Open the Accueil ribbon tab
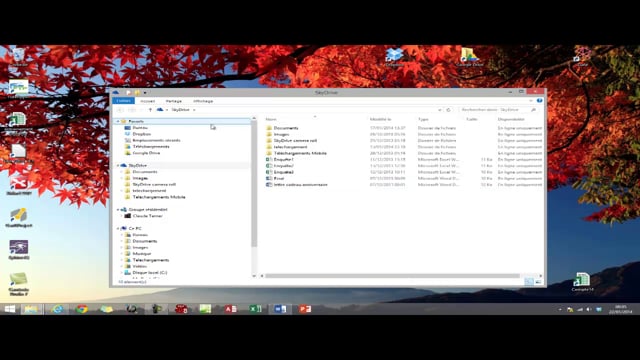640x360 pixels. (148, 101)
